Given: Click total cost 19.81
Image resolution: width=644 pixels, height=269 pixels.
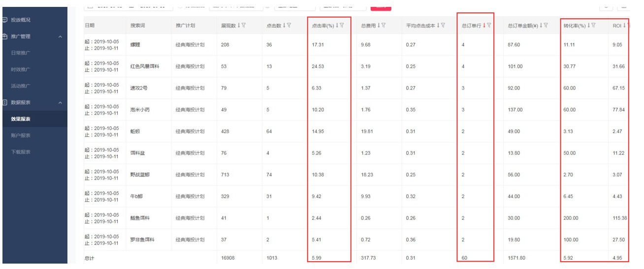Looking at the screenshot, I should 367,132.
